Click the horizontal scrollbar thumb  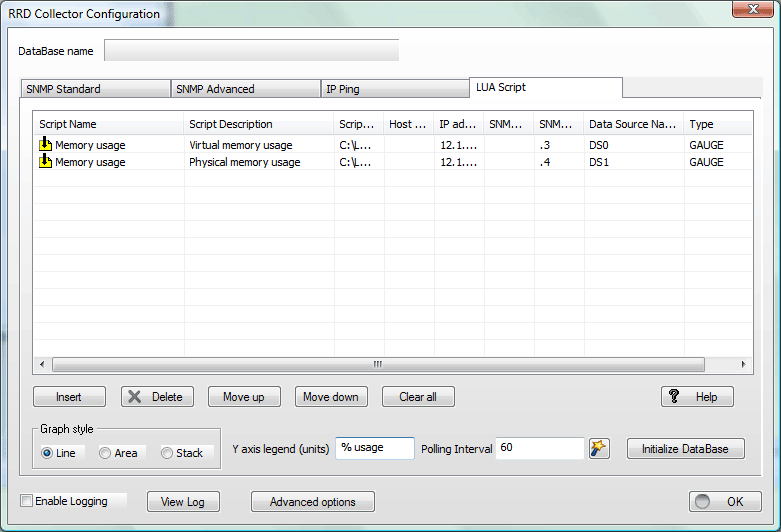[x=378, y=364]
